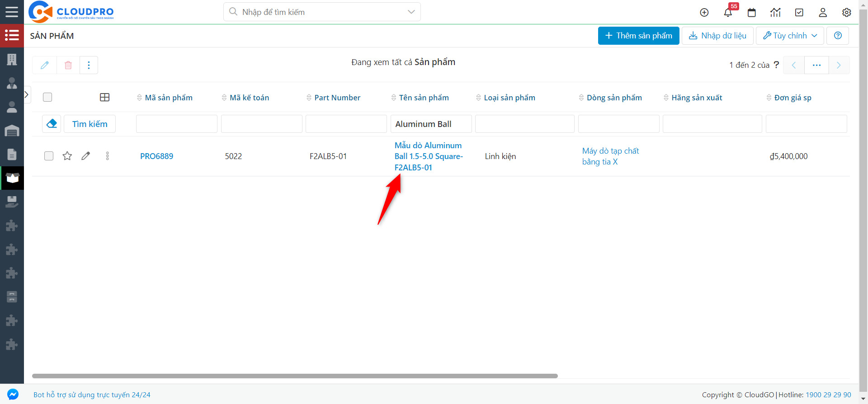The width and height of the screenshot is (868, 404).
Task: Open the user profile icon
Action: point(823,12)
